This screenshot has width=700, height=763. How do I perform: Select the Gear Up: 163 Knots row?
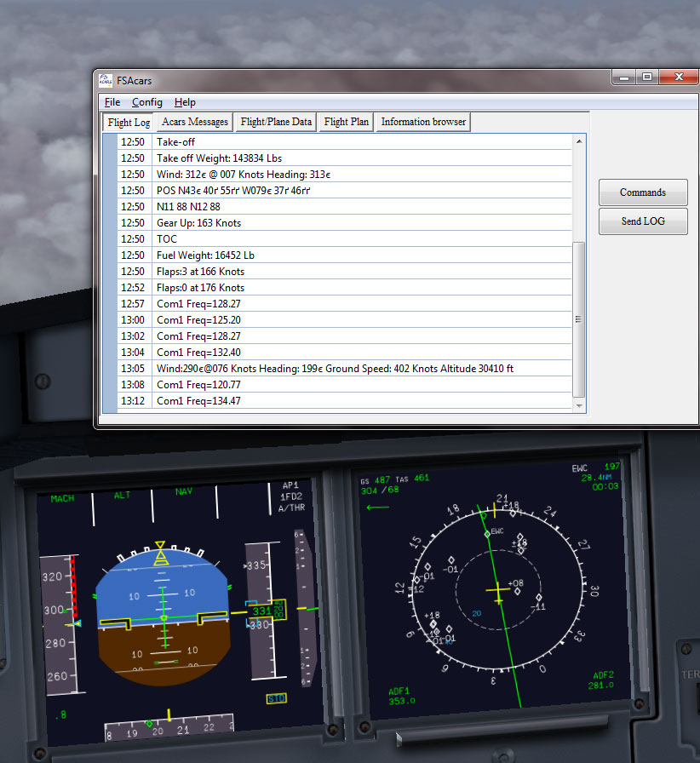click(344, 223)
